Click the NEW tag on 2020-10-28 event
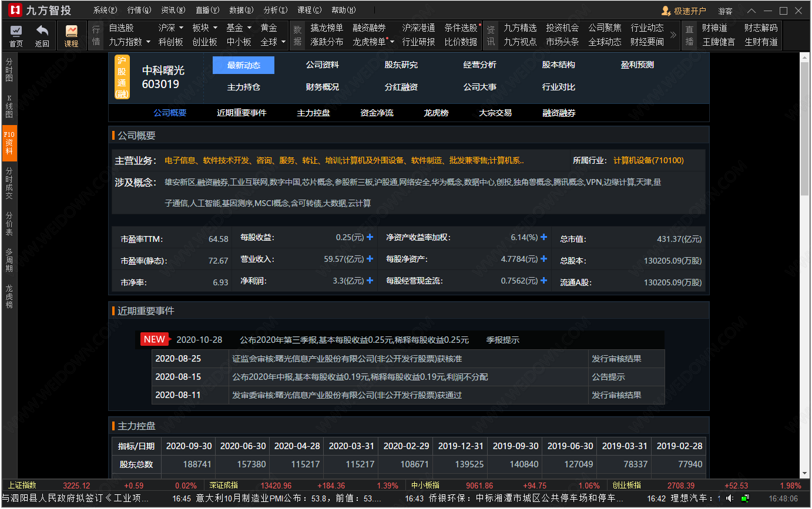The image size is (812, 509). 155,339
